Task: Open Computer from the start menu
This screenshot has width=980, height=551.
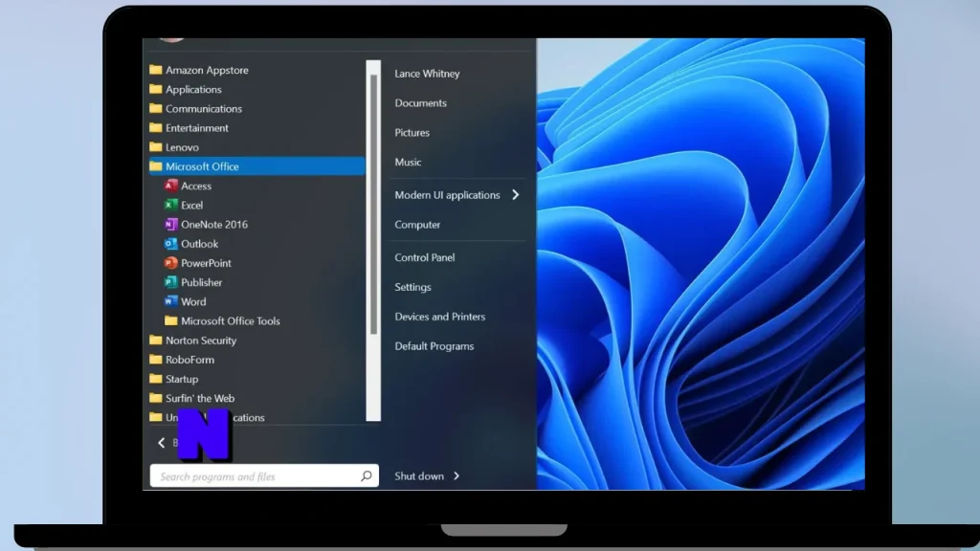Action: 417,224
